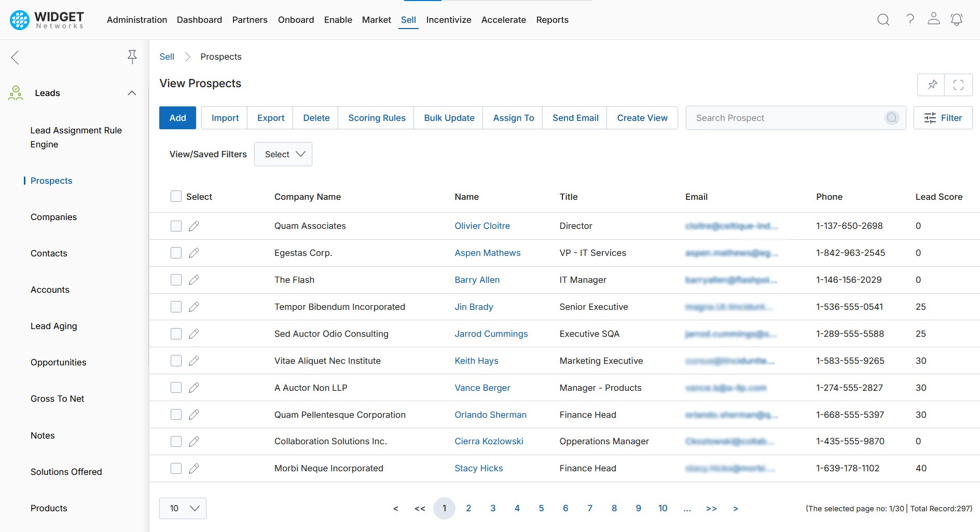Click the Company Name column header
The image size is (980, 532).
pos(308,197)
